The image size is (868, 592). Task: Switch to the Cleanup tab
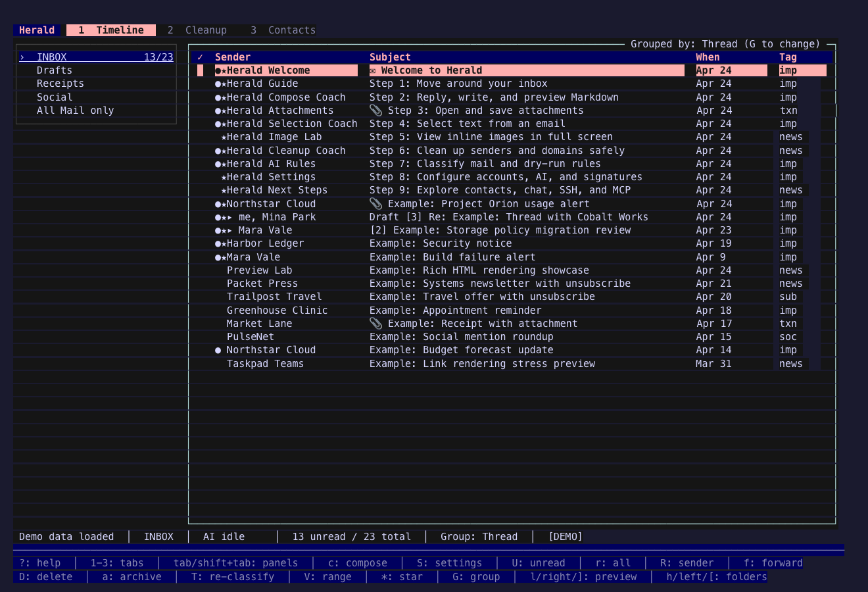[197, 30]
